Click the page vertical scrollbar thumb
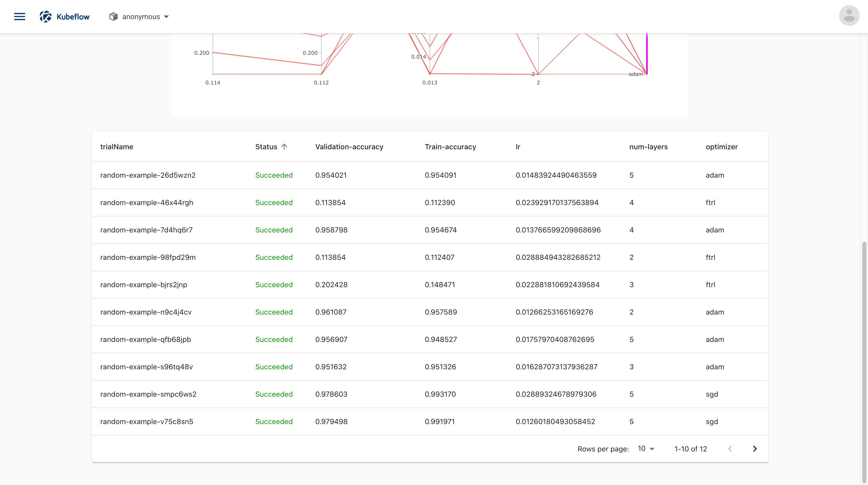Image resolution: width=868 pixels, height=485 pixels. coord(864,362)
